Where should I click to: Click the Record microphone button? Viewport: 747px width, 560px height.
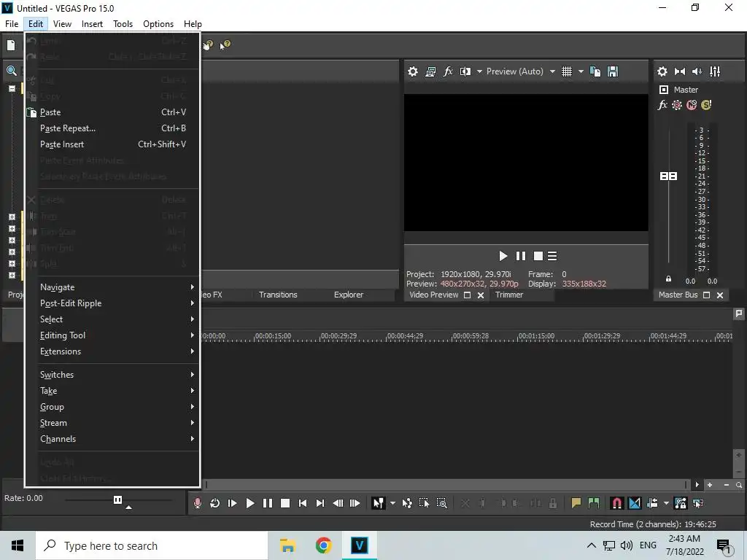click(197, 503)
